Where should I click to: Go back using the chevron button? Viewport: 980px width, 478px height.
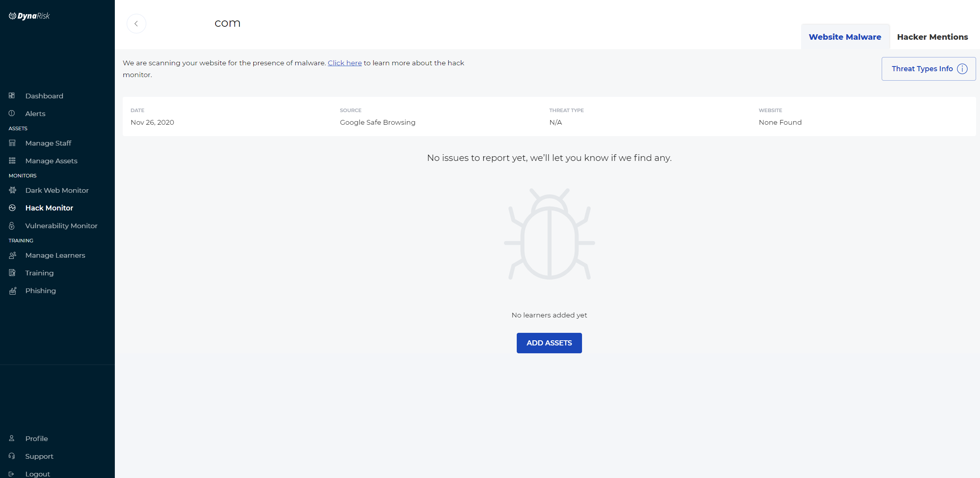click(x=136, y=24)
